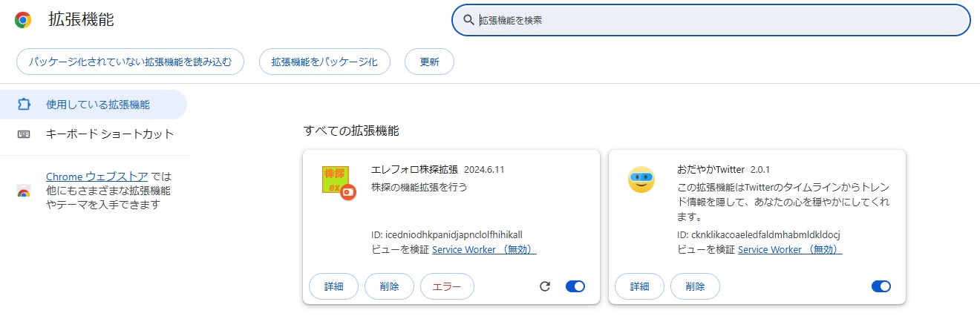980x316 pixels.
Task: Click 削除 for エレフォロ株探拡張
Action: click(x=389, y=286)
